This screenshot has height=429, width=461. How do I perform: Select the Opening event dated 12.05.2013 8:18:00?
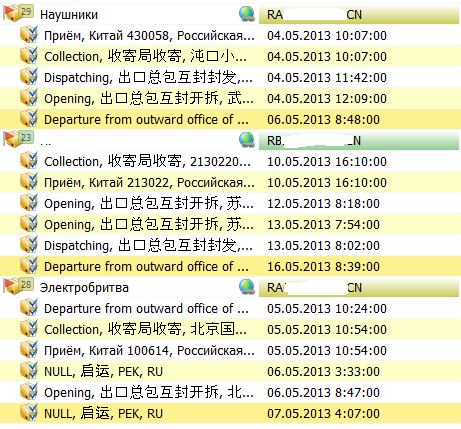230,203
